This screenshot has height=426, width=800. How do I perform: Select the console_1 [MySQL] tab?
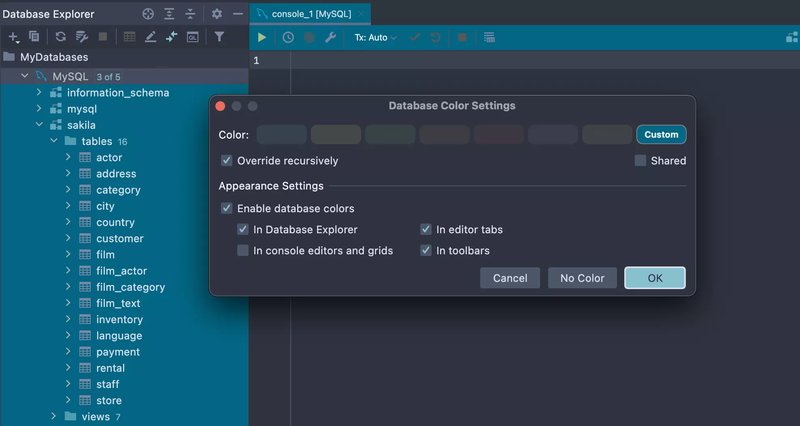(308, 14)
